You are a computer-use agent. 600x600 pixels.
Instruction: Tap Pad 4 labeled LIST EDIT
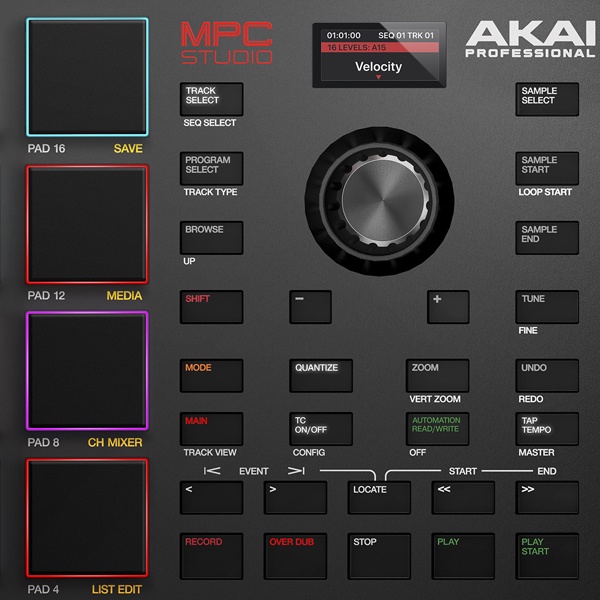[x=87, y=519]
